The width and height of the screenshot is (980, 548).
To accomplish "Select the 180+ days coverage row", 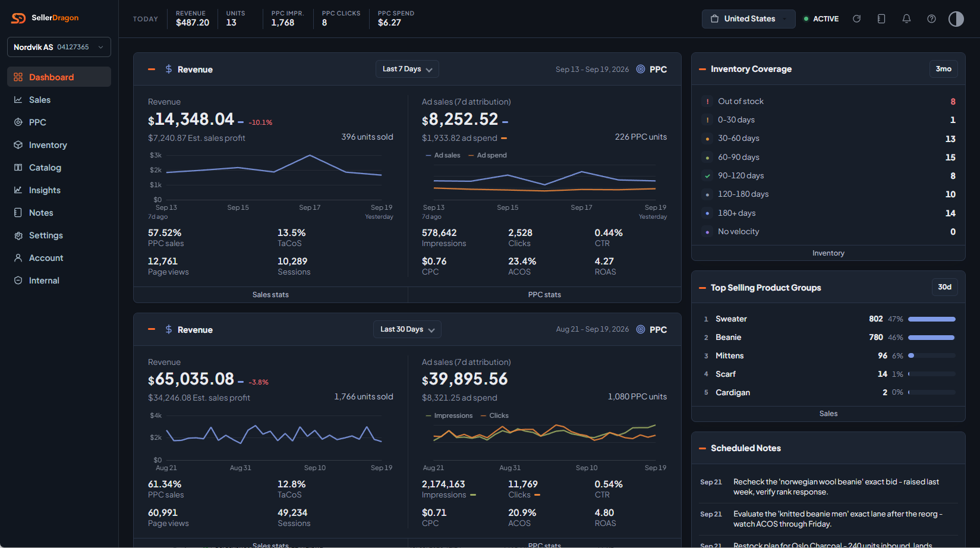I will coord(828,213).
